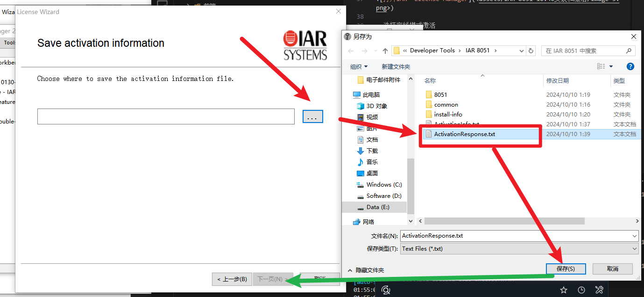The width and height of the screenshot is (644, 297).
Task: Click 新建文件夹 to create new folder
Action: [x=396, y=67]
